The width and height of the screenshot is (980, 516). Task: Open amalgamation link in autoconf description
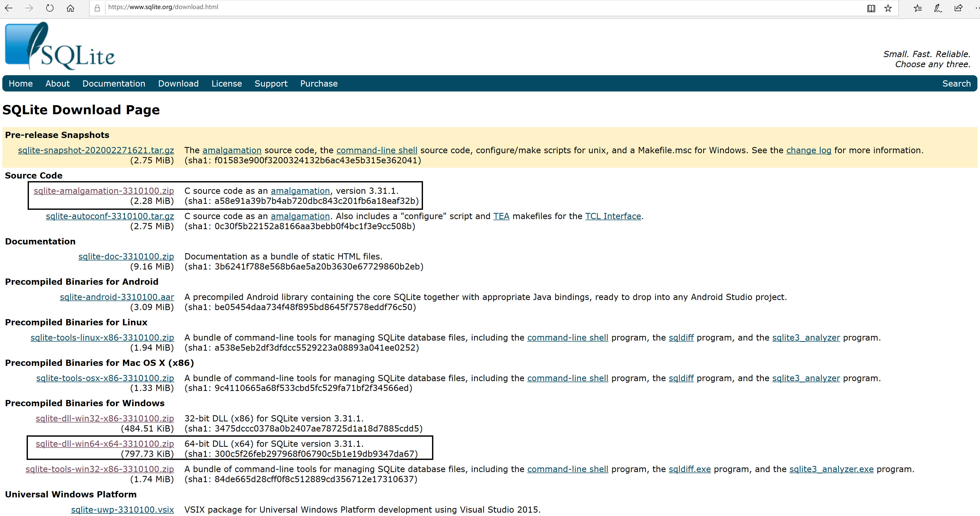(300, 216)
